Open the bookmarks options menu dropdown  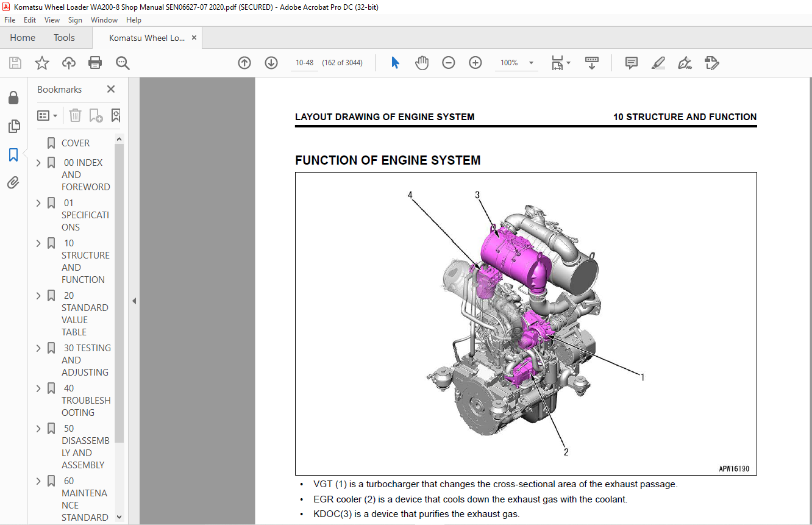(48, 115)
